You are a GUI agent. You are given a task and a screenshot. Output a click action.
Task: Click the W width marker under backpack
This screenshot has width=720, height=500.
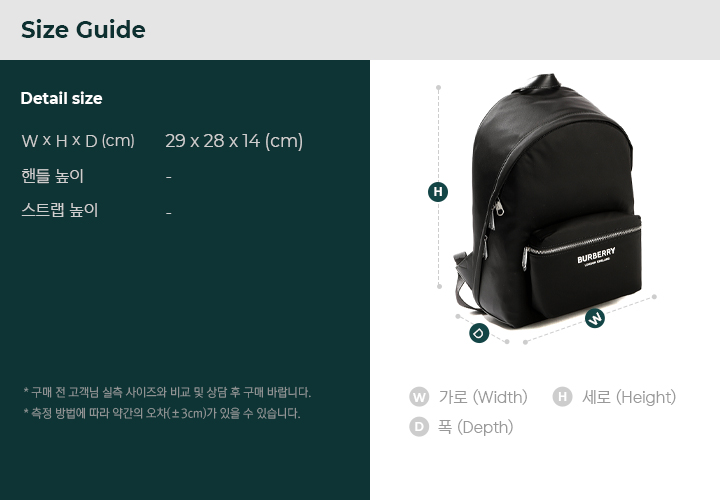coord(595,318)
